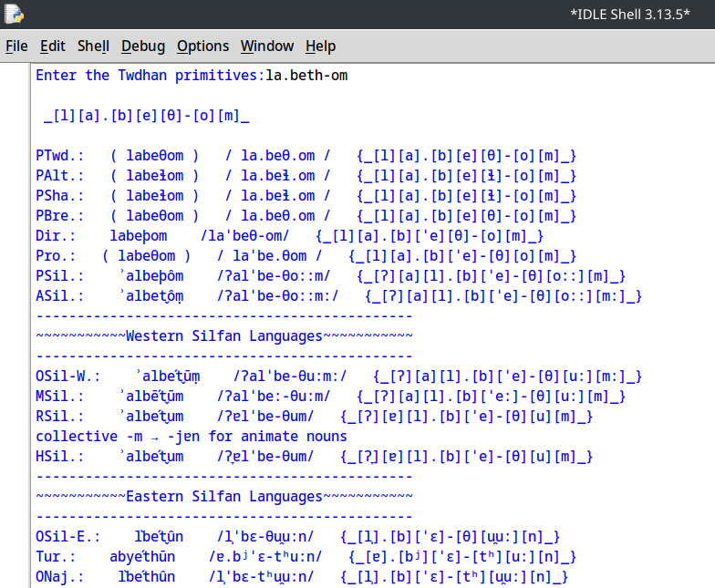Click the OSil-W. output line label
The width and height of the screenshot is (715, 588).
67,376
